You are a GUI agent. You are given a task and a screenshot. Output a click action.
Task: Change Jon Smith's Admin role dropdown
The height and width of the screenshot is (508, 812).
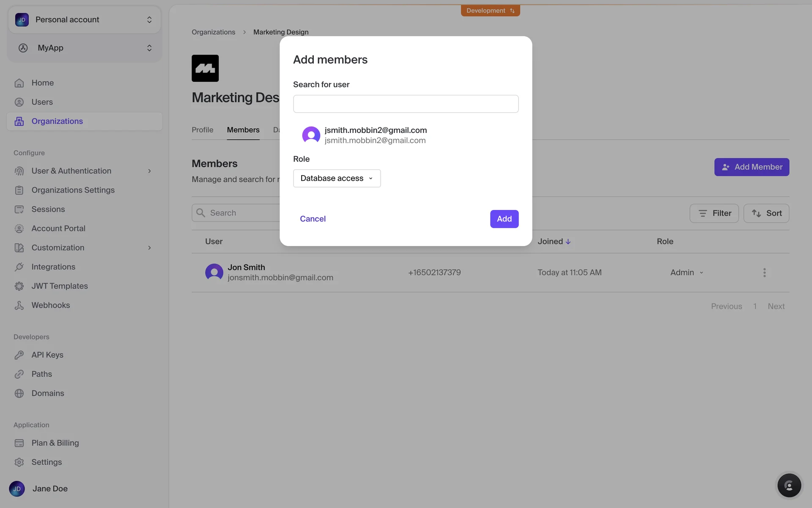686,273
